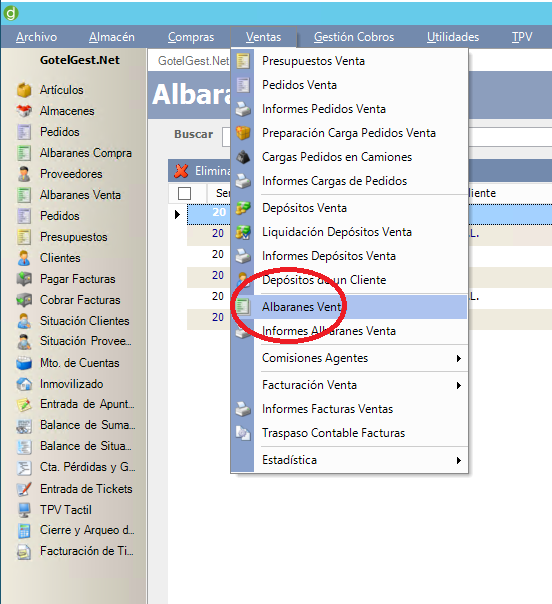Open the Gestión Cobros menu

354,37
